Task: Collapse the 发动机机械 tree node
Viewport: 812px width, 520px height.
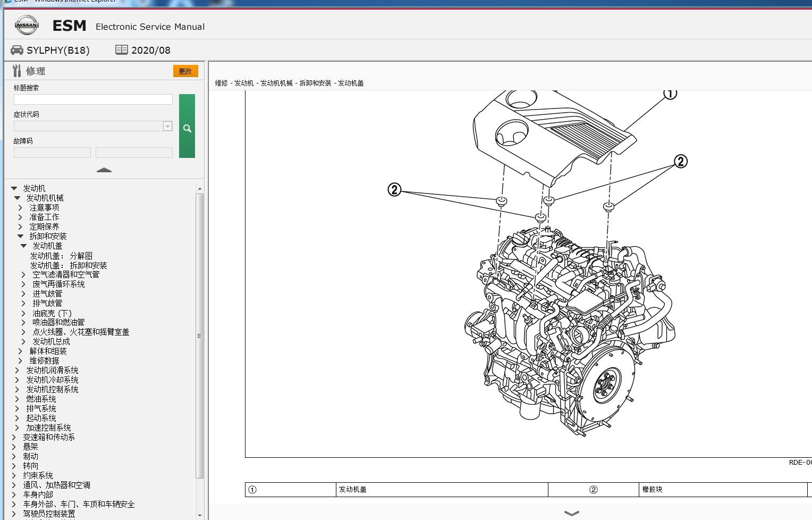Action: pyautogui.click(x=17, y=198)
